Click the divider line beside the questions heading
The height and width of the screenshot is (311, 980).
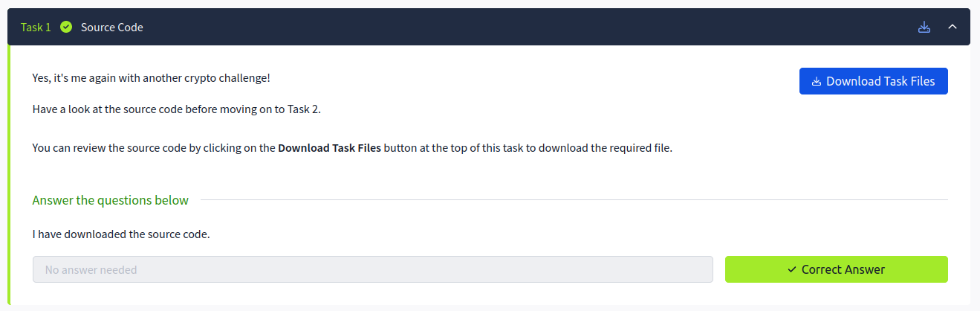click(574, 200)
